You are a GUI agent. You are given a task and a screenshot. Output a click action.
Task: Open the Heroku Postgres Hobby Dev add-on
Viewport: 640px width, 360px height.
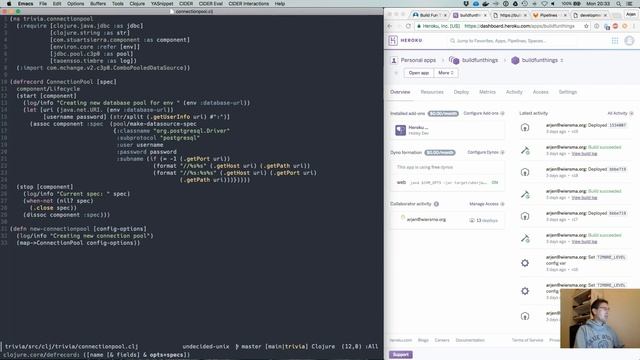(447, 130)
